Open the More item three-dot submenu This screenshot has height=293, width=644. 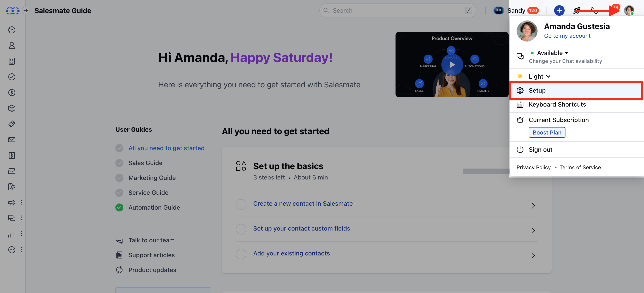point(22,250)
